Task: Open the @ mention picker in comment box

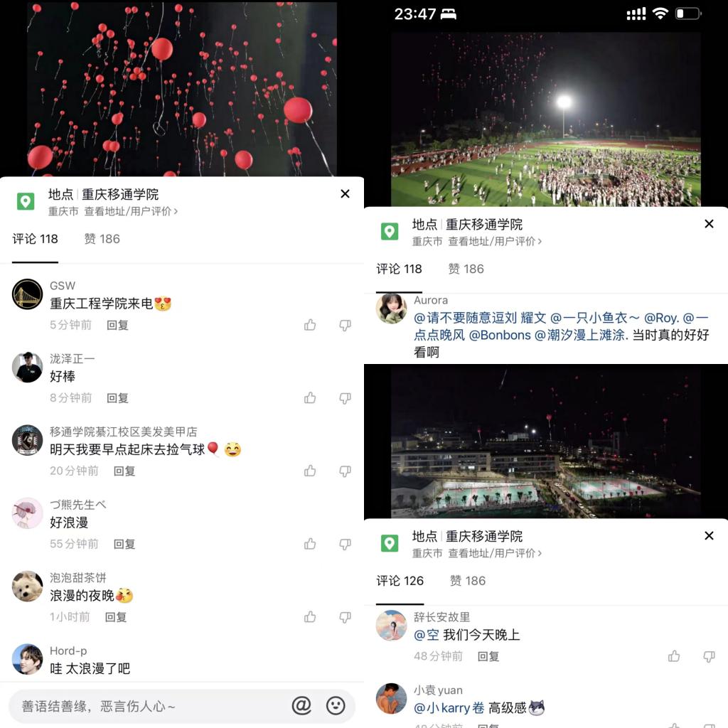Action: [x=301, y=706]
